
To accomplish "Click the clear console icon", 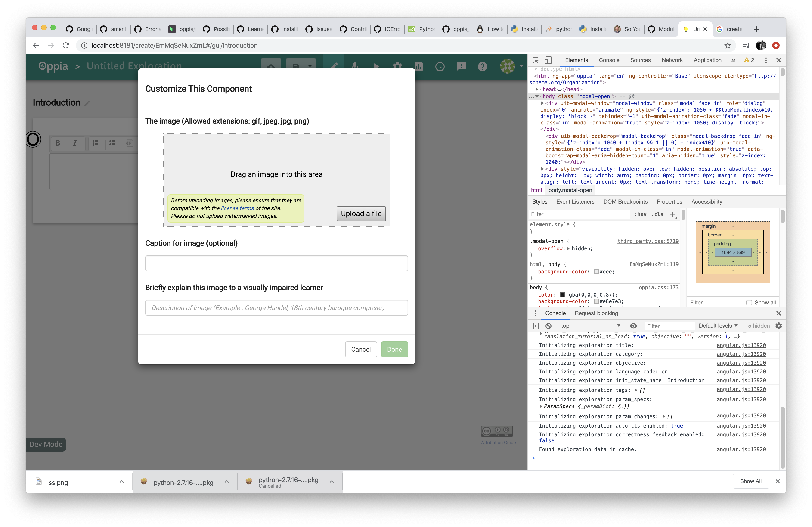I will point(548,326).
